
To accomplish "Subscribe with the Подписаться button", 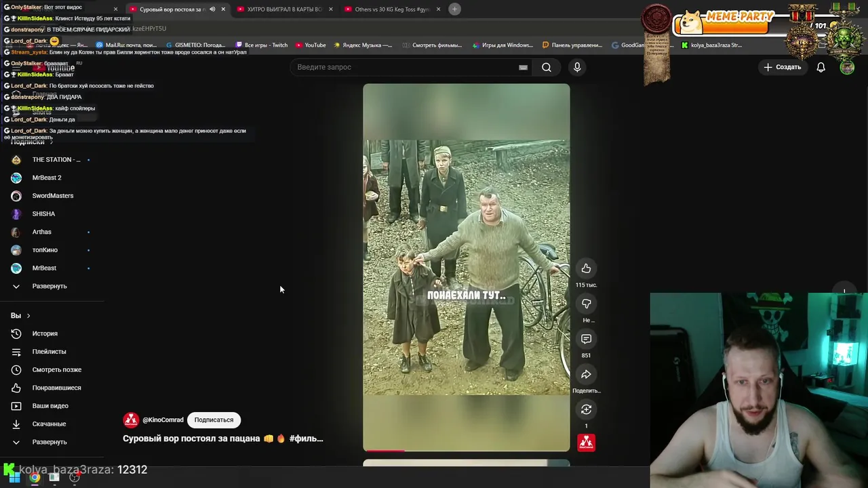I will [214, 420].
